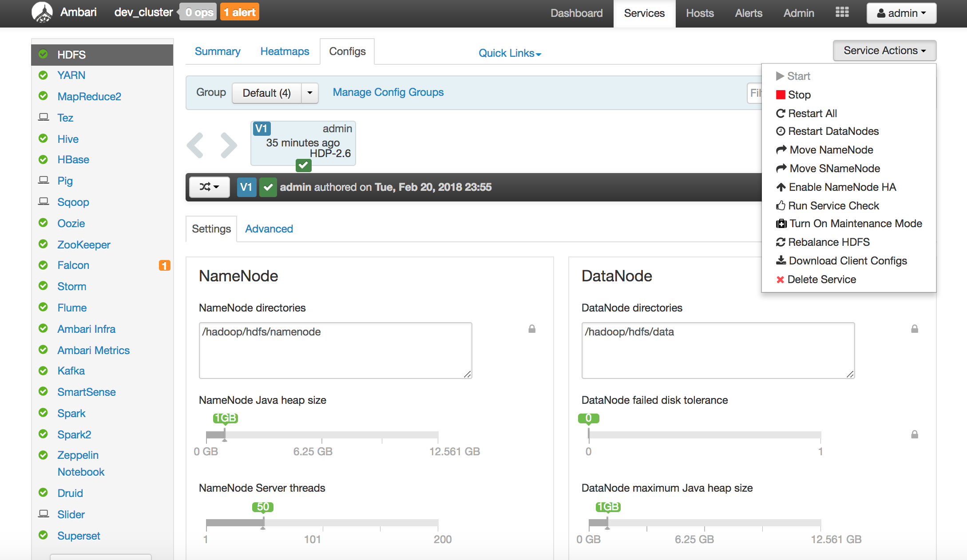Expand the Default (4) group dropdown arrow
The height and width of the screenshot is (560, 967).
310,93
